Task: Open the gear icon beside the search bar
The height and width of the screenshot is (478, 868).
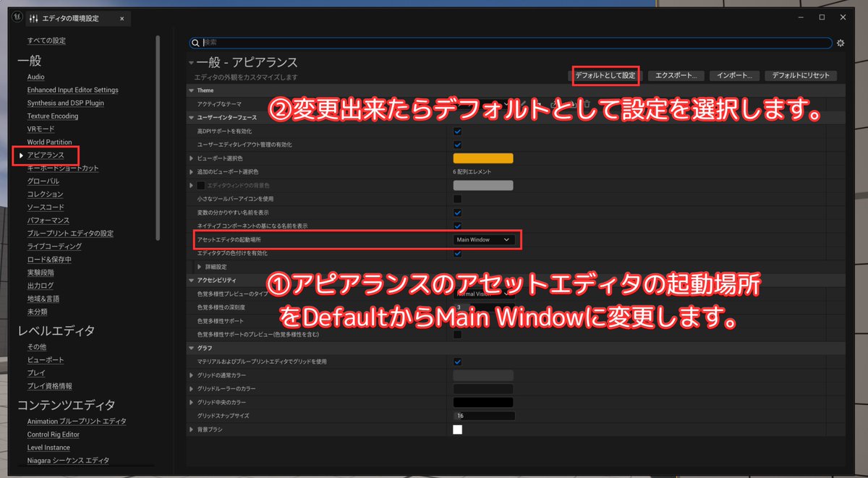Action: point(840,43)
